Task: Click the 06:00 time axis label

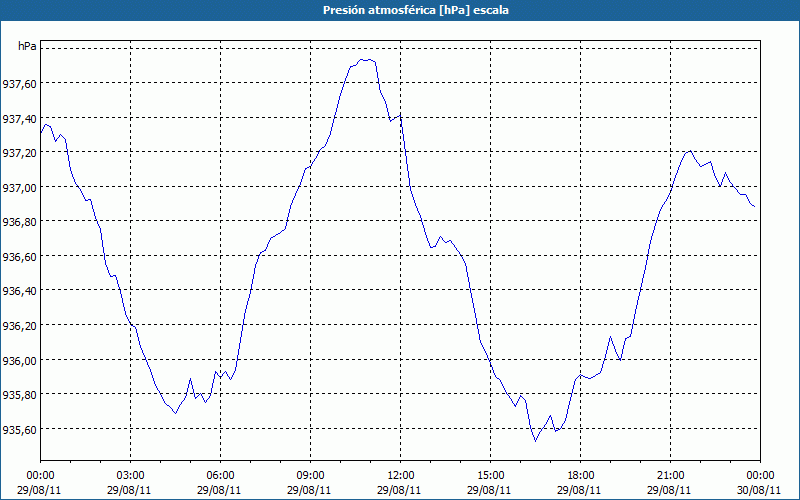Action: (220, 476)
